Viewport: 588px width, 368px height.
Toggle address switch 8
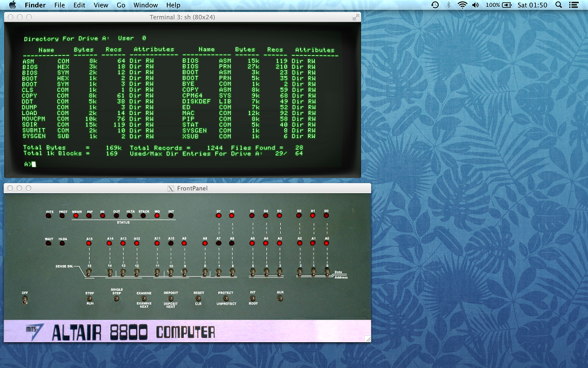click(x=205, y=272)
